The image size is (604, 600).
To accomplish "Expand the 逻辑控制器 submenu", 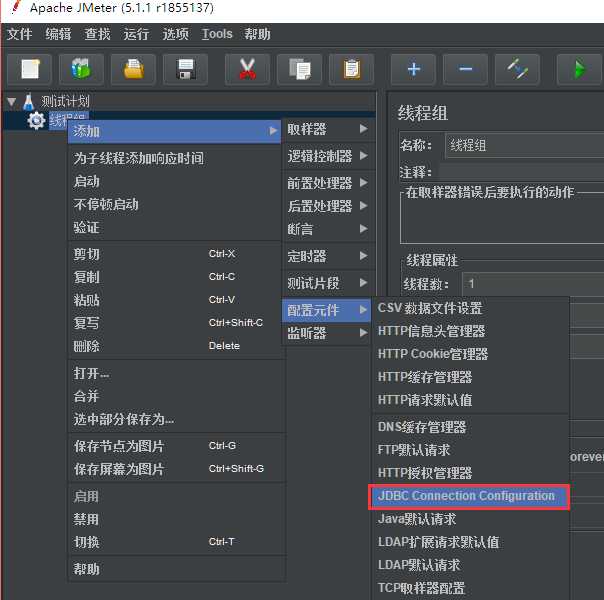I will pos(327,156).
